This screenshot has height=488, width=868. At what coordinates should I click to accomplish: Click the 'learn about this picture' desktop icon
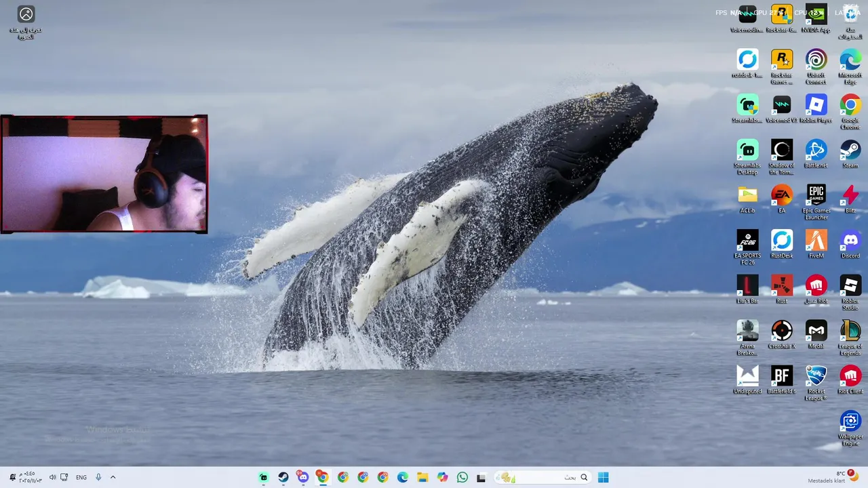tap(26, 22)
